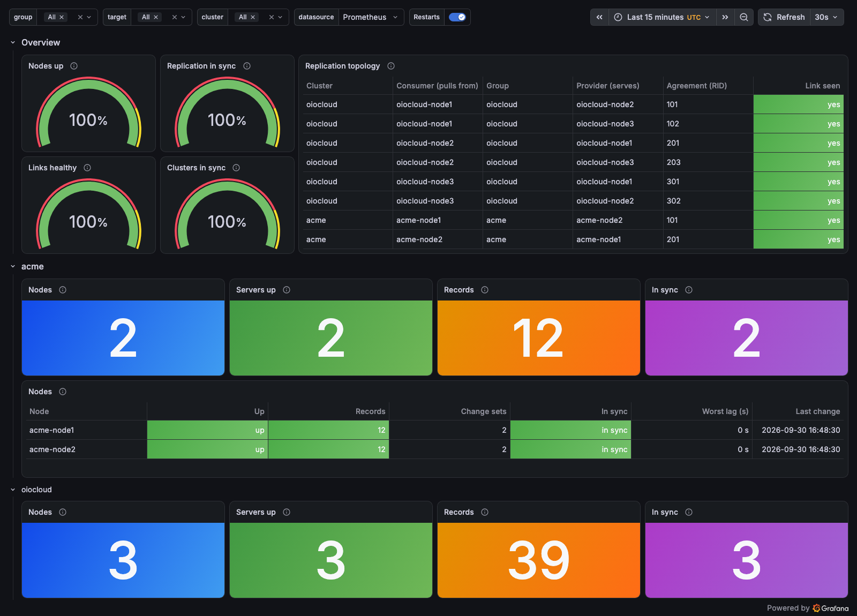Image resolution: width=857 pixels, height=616 pixels.
Task: Open info icon for Nodes up panel
Action: pos(74,66)
